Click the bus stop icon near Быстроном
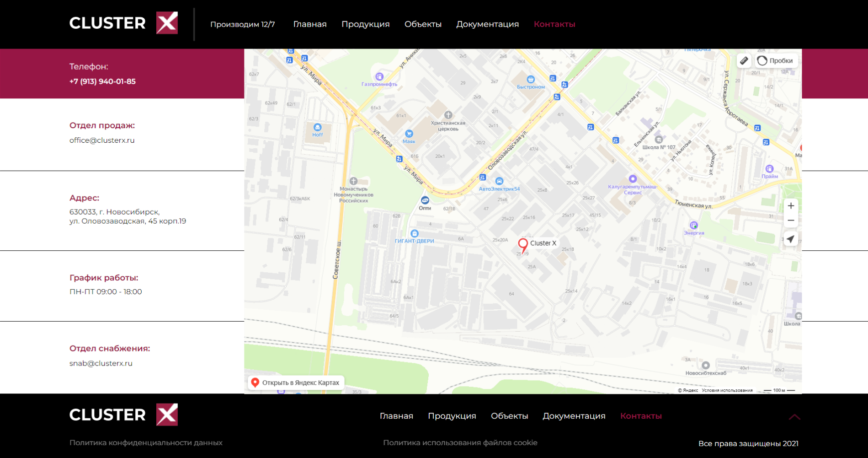This screenshot has width=868, height=458. (553, 78)
